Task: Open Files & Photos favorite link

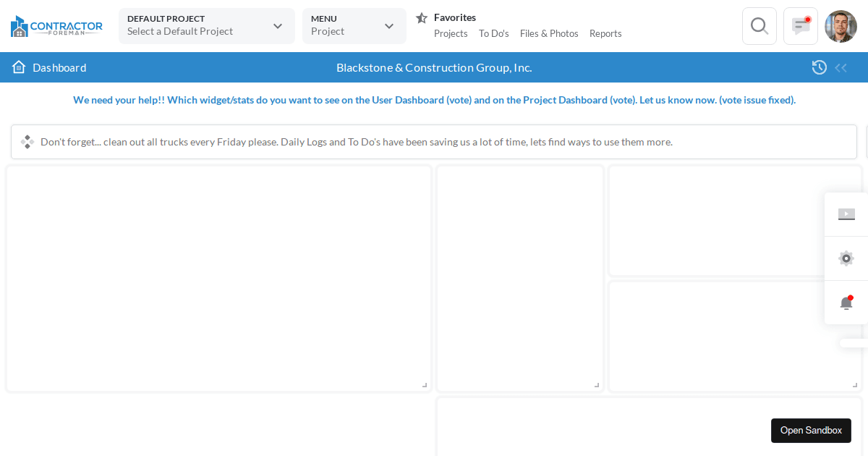Action: tap(549, 33)
